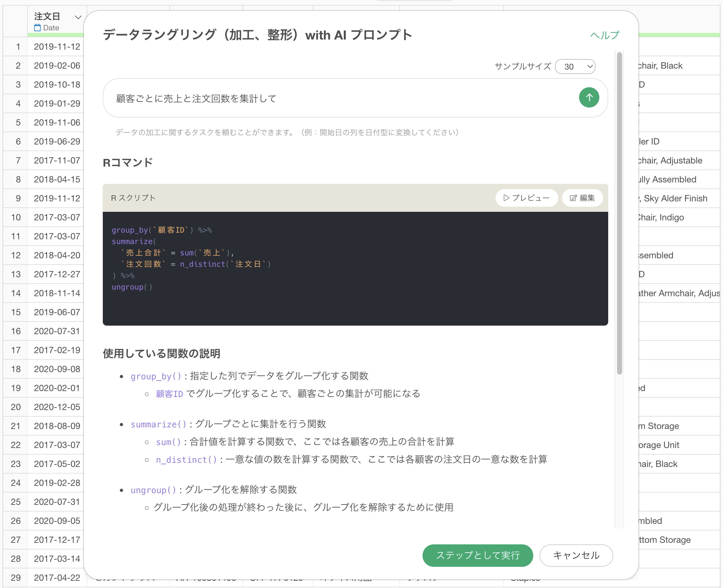Select date cell 2017-04-22

pos(57,578)
